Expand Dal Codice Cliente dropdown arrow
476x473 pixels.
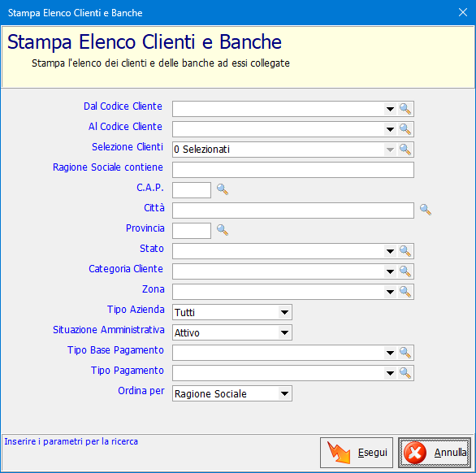(x=390, y=109)
